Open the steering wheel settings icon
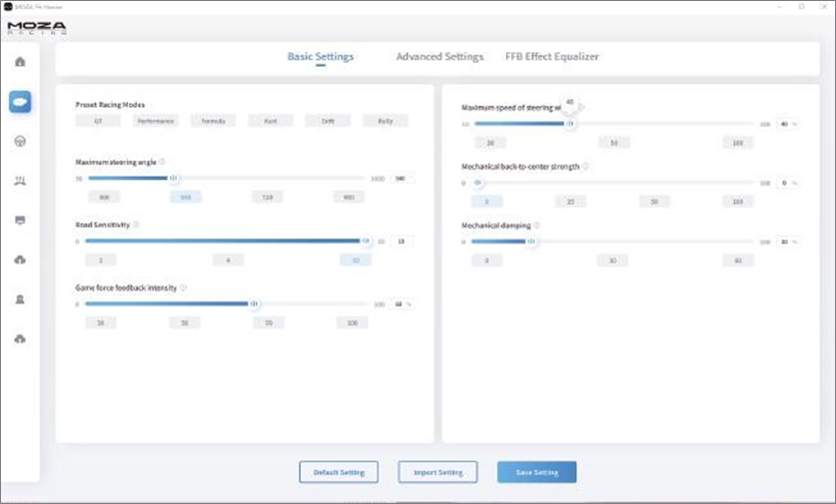 pyautogui.click(x=20, y=141)
